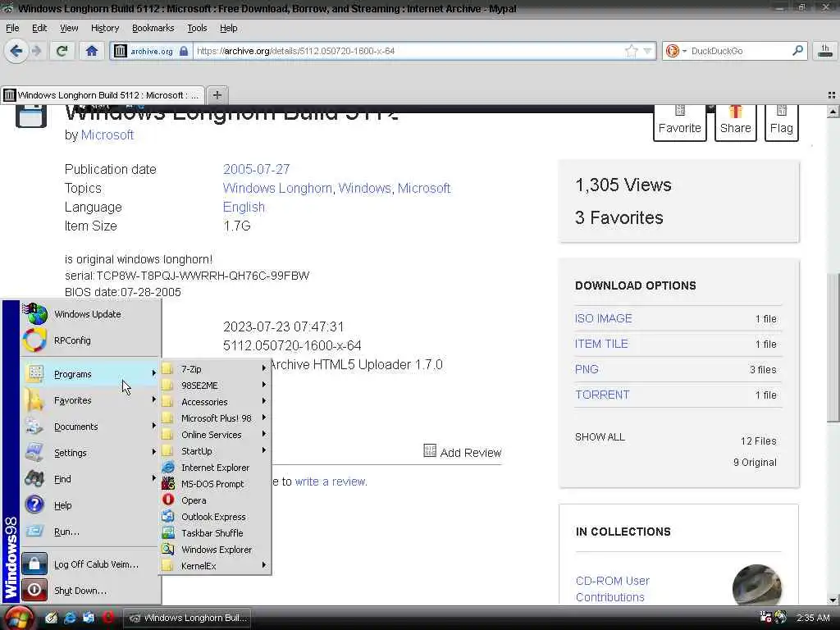Choose Shut Down in Start menu
This screenshot has width=840, height=630.
(x=91, y=591)
